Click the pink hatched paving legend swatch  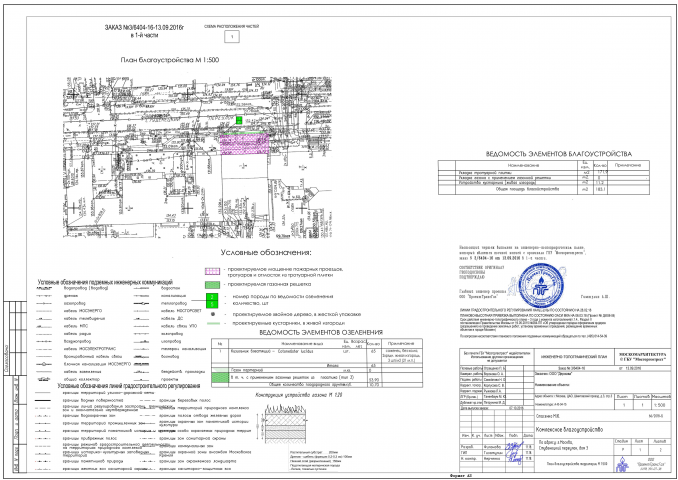point(212,272)
